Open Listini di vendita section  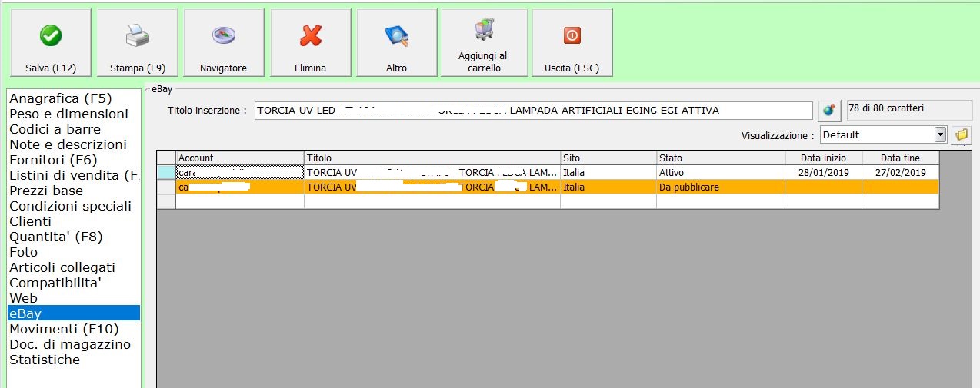coord(74,175)
